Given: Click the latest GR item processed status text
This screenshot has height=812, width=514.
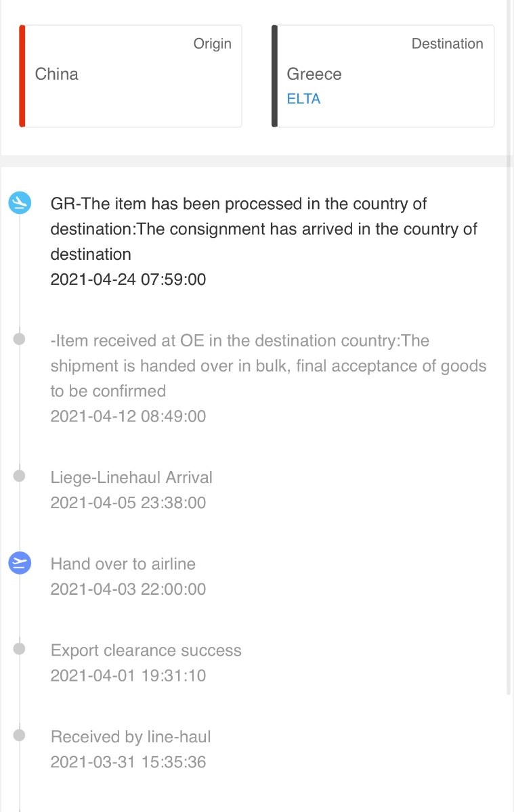Looking at the screenshot, I should pyautogui.click(x=264, y=229).
